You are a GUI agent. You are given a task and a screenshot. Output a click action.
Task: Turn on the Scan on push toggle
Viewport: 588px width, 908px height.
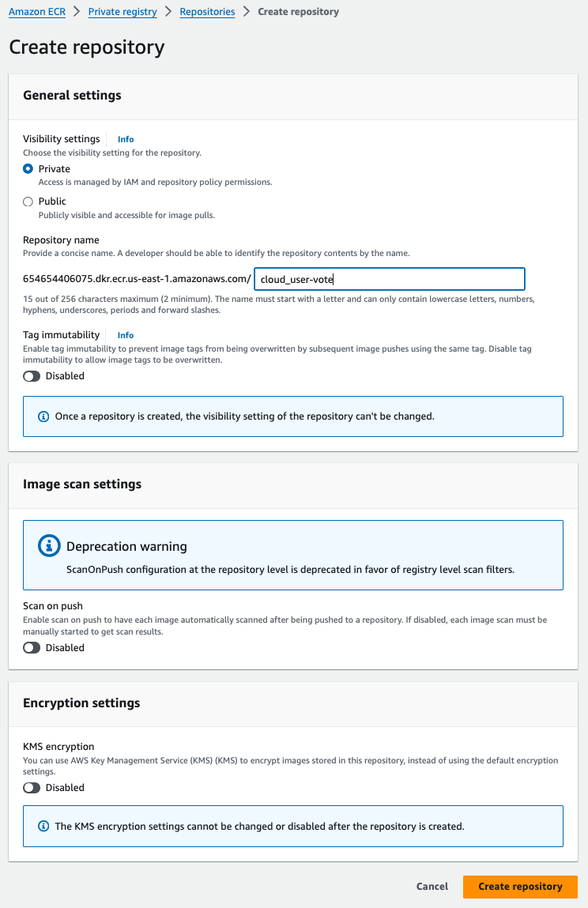pyautogui.click(x=32, y=648)
